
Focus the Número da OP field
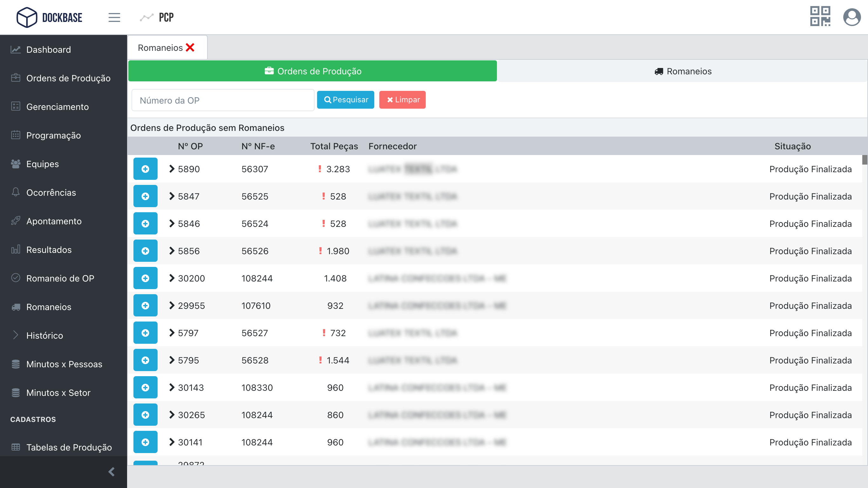[x=223, y=100]
